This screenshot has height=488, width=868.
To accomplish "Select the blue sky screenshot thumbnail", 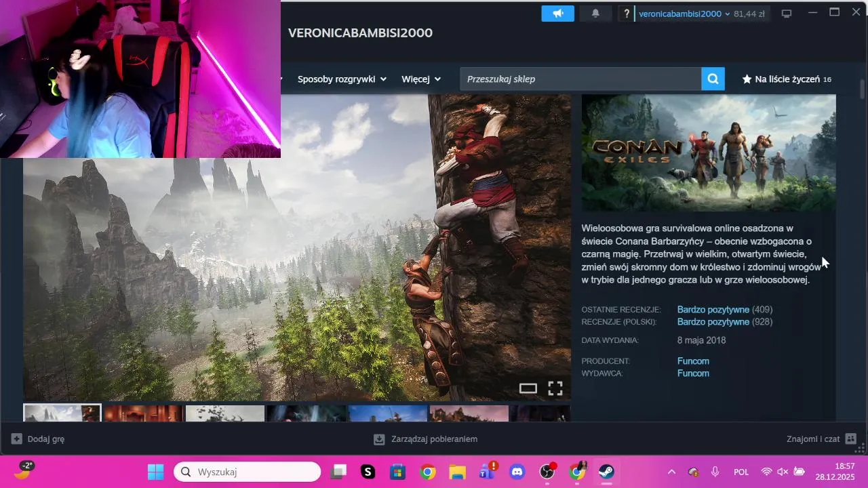I will click(387, 413).
